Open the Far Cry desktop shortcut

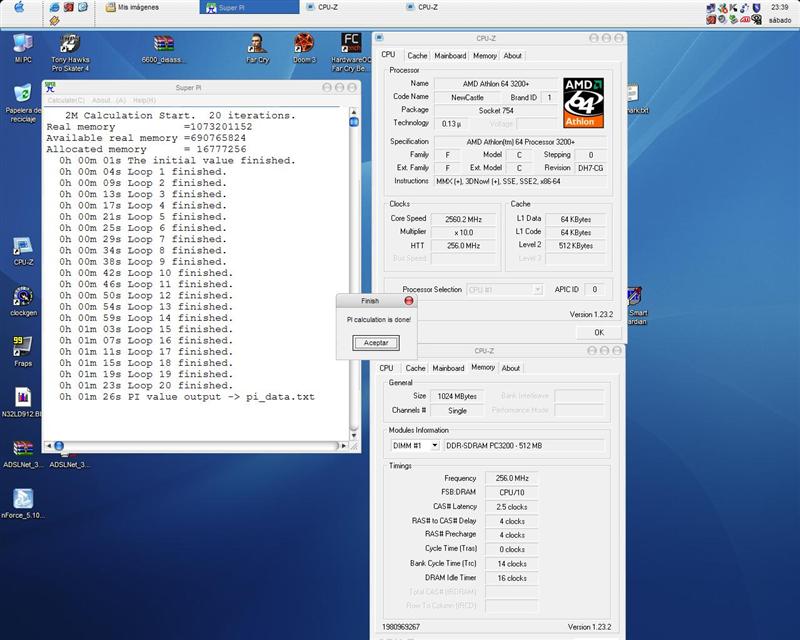pyautogui.click(x=258, y=45)
